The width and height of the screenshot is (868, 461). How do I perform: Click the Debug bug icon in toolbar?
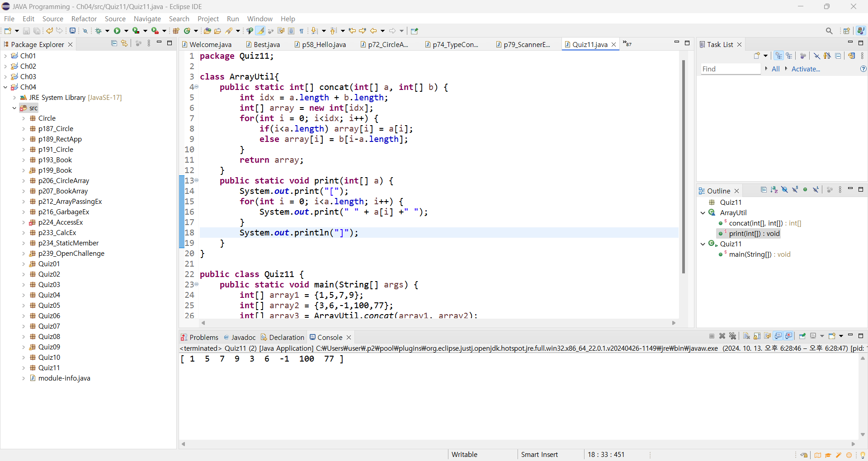click(x=98, y=31)
